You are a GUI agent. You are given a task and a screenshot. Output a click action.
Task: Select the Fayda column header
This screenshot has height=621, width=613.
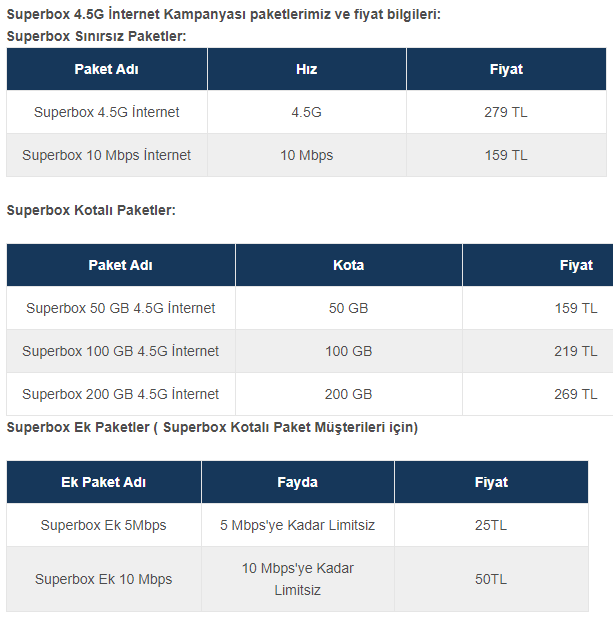297,482
